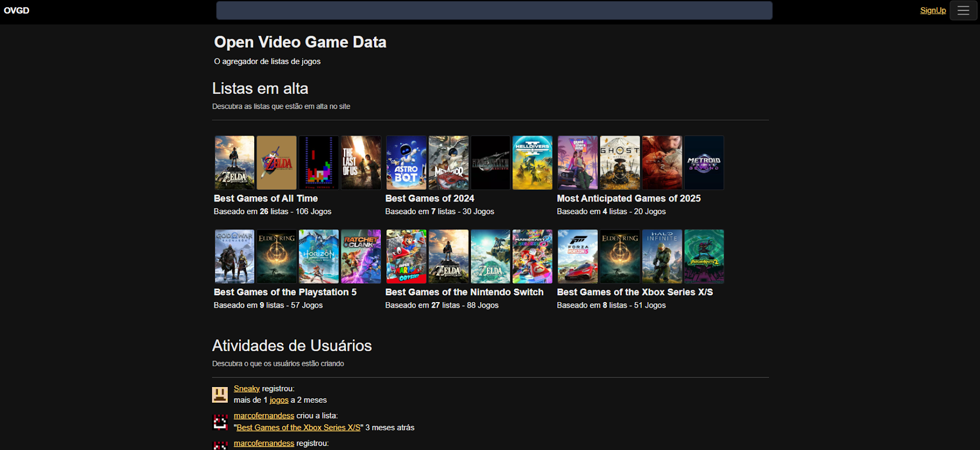Click 'Descubra as listas que estão em alta no site'
The height and width of the screenshot is (450, 980).
click(x=281, y=106)
